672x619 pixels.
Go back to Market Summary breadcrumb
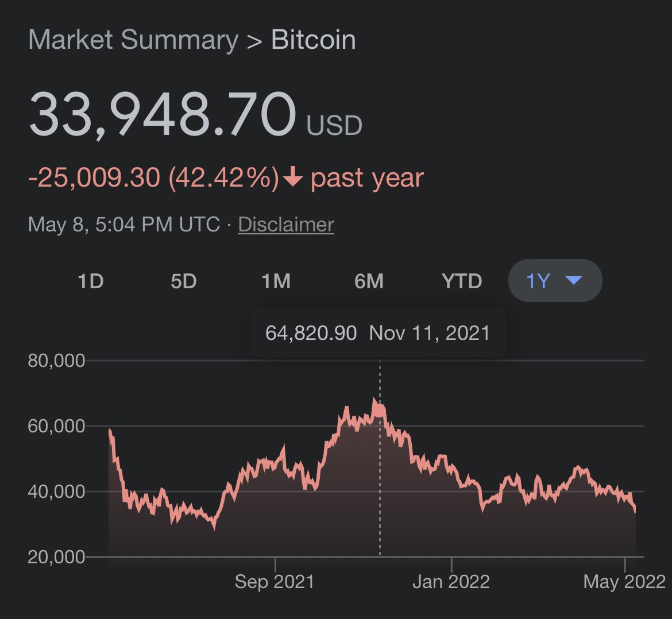[x=133, y=40]
